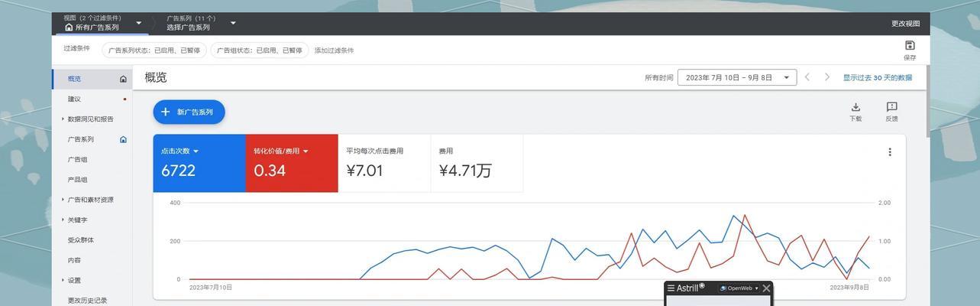Screen dimensions: 980x306
Task: Expand 广告和素材资源 in the sidebar
Action: point(63,200)
